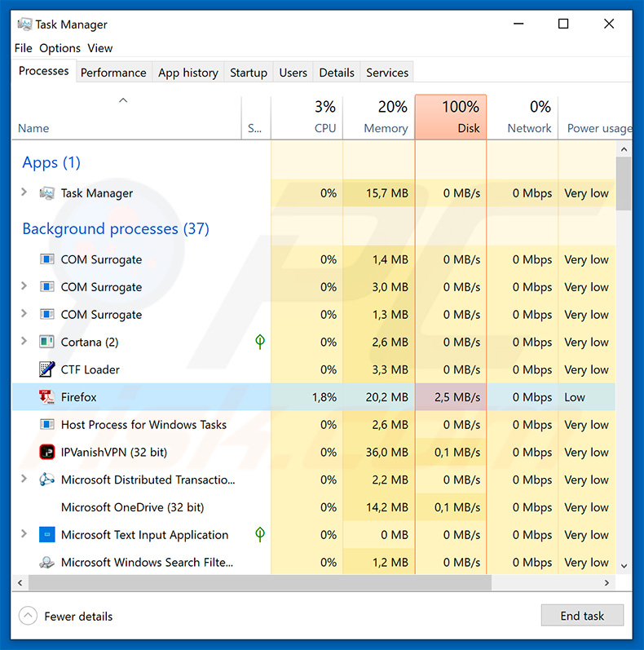This screenshot has width=644, height=650.
Task: Expand the COM Surrogate 1,3 MB process
Action: [24, 314]
